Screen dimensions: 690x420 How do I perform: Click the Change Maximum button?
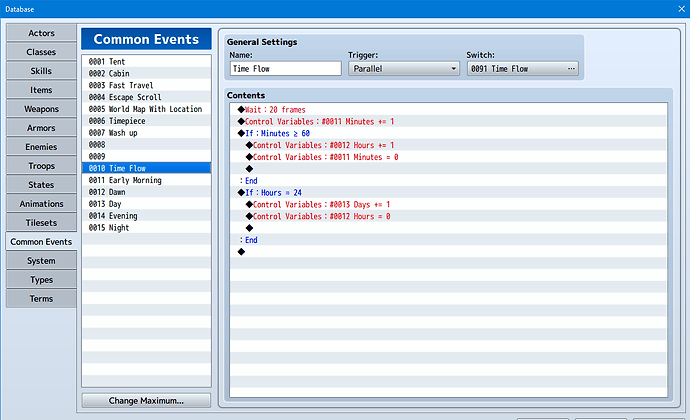coord(146,401)
